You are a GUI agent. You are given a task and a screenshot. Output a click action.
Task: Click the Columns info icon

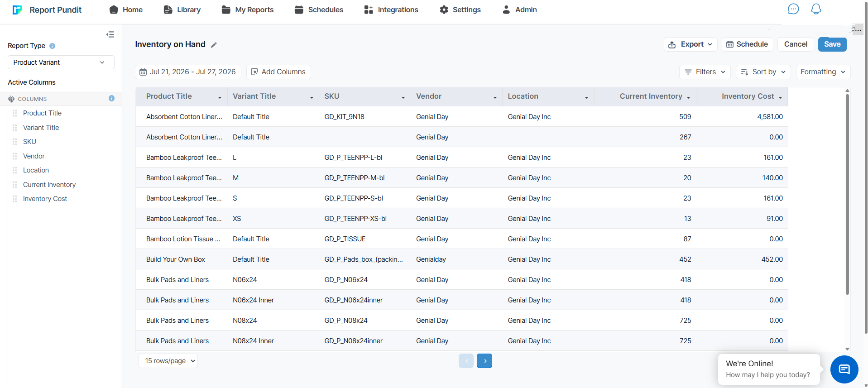point(111,98)
